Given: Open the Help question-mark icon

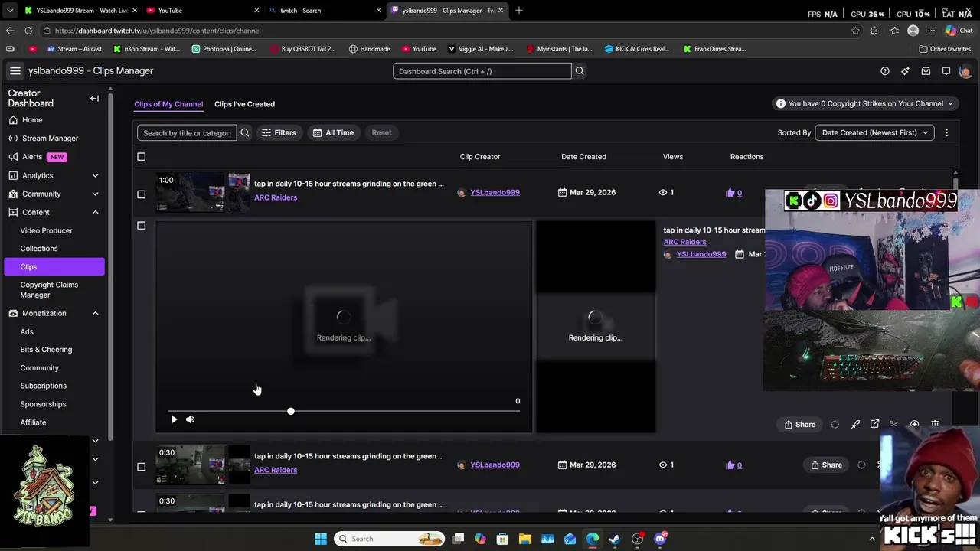Looking at the screenshot, I should coord(885,71).
